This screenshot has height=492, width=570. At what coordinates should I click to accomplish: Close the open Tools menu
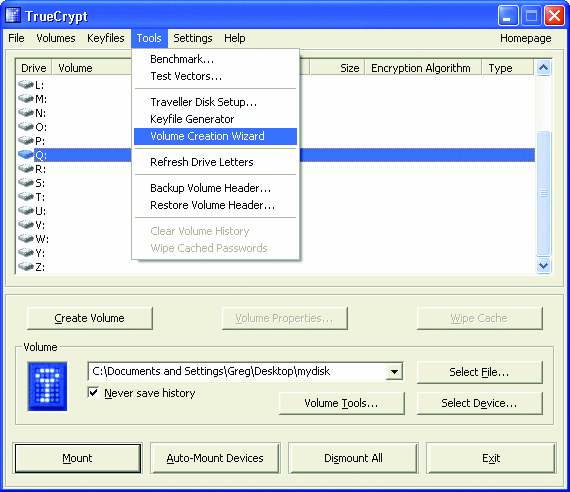click(149, 38)
